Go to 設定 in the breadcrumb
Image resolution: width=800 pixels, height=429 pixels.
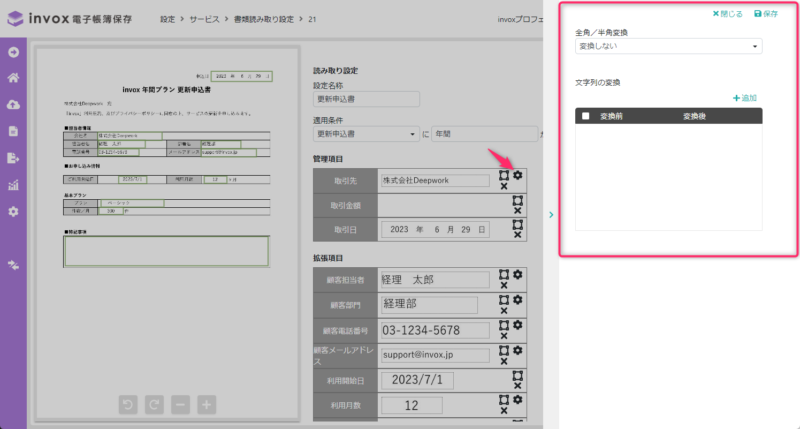tap(173, 19)
